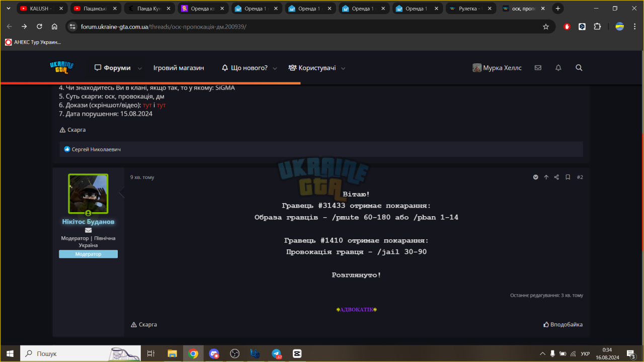
Task: Share post #2 via share icon
Action: point(556,177)
